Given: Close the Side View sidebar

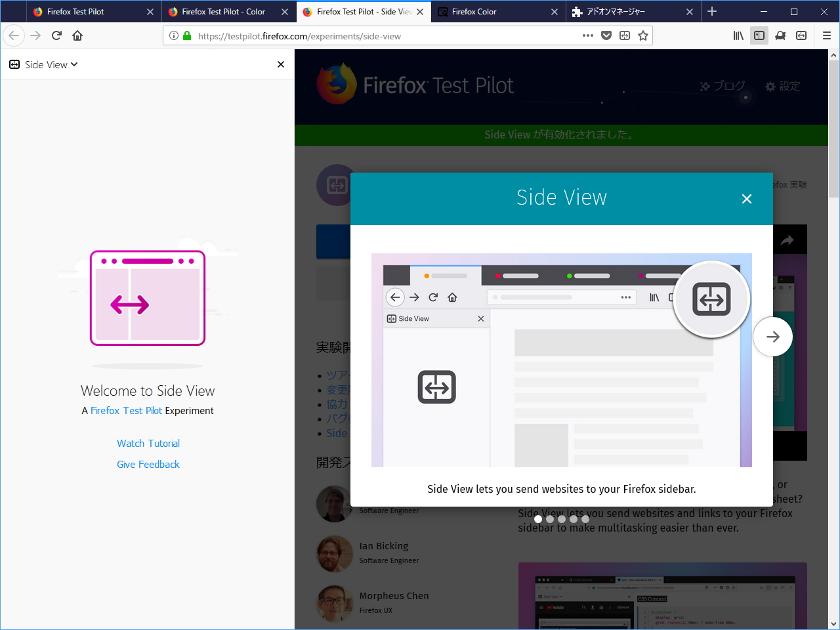Looking at the screenshot, I should point(281,64).
